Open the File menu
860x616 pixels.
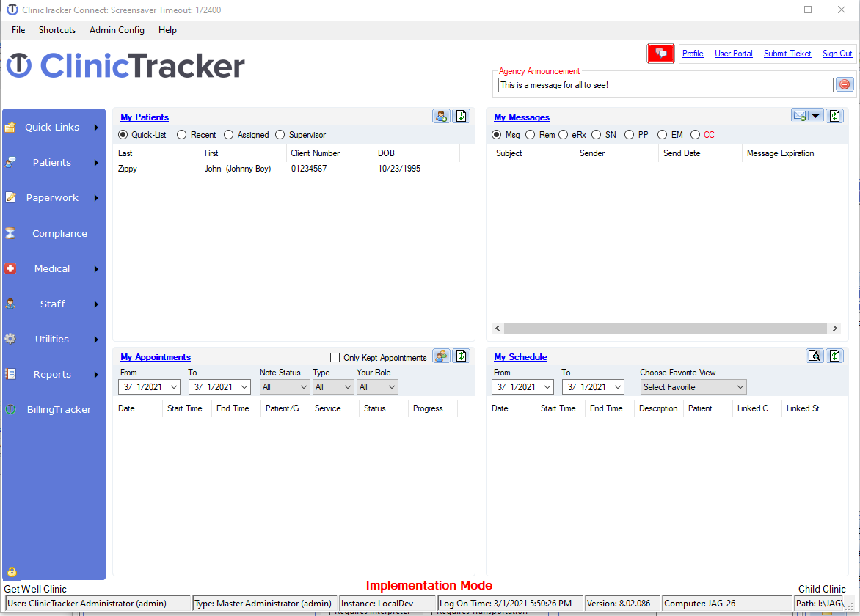click(18, 30)
